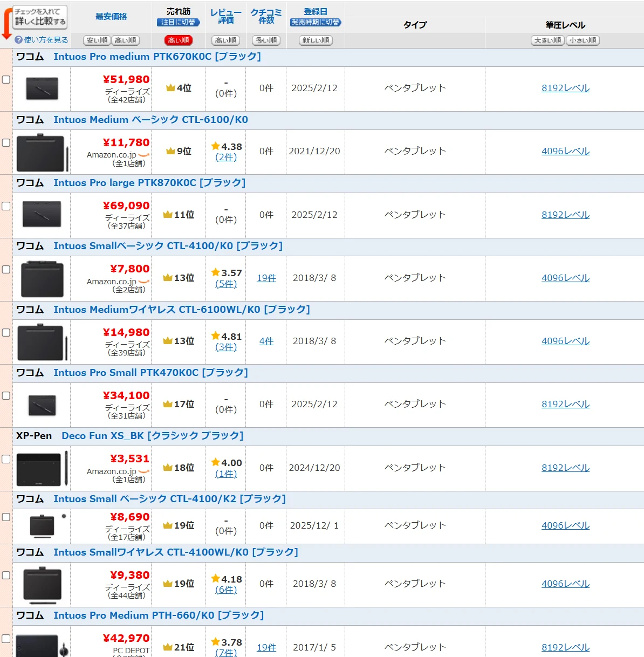Sort 筆圧レベル by 大きい順

click(547, 40)
